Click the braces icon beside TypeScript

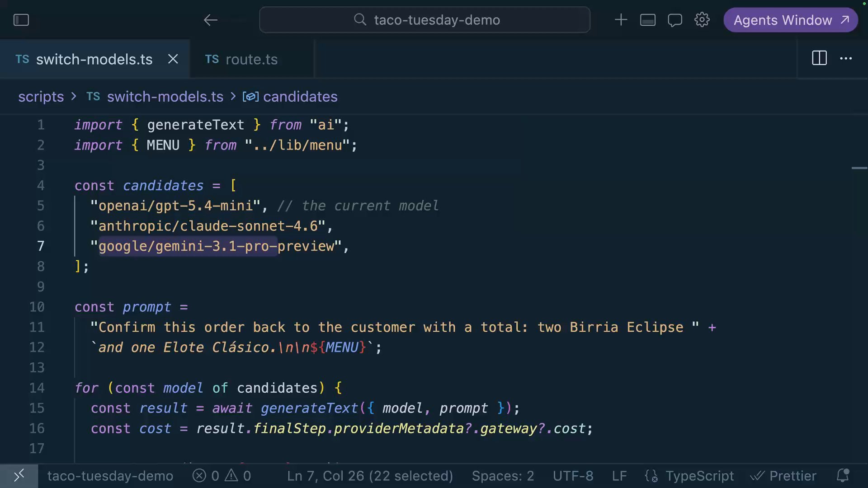coord(651,476)
